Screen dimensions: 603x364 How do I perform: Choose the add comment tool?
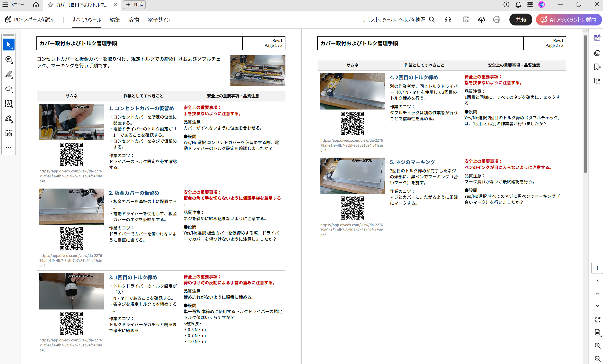pos(9,60)
